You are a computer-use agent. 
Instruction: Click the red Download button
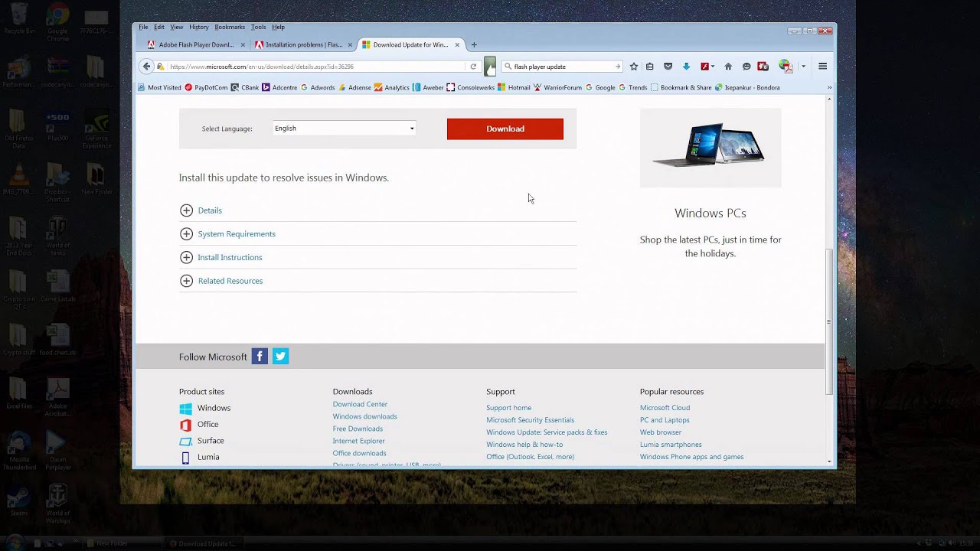(505, 129)
